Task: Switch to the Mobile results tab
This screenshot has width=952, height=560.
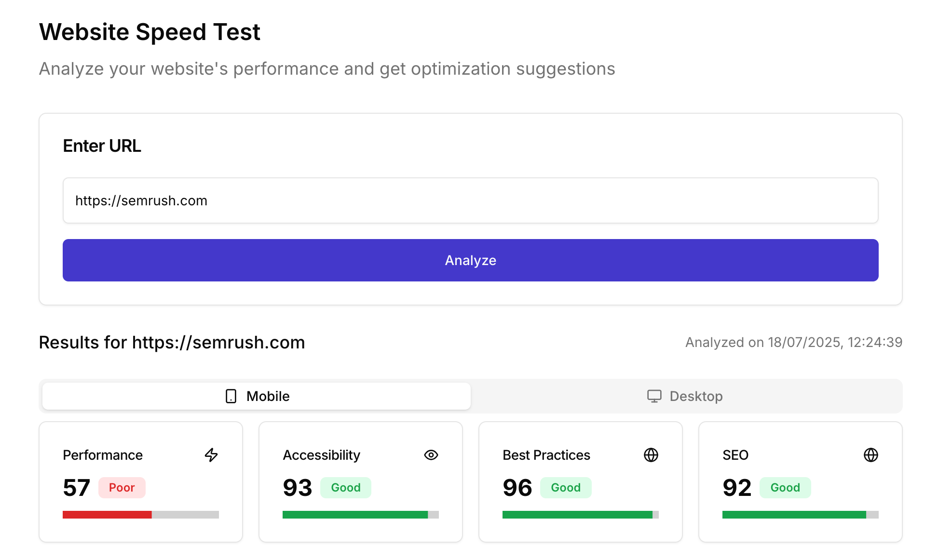Action: coord(257,396)
